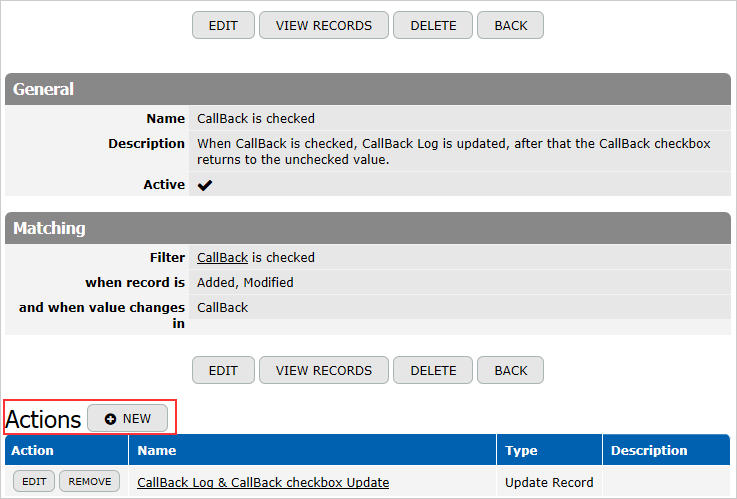Go BACK using button below Matching section
737x499 pixels.
(510, 370)
